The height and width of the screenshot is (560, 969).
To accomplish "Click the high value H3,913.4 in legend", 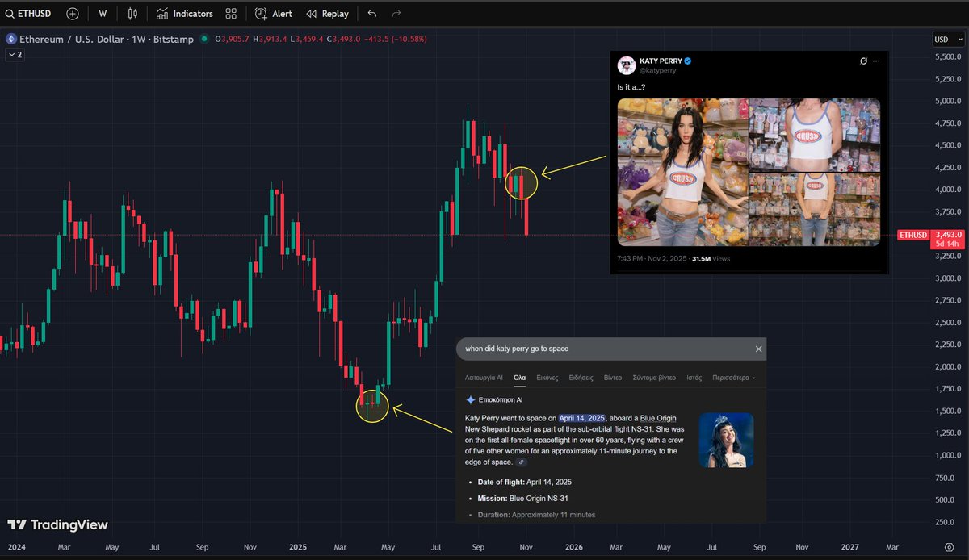I will (x=271, y=39).
